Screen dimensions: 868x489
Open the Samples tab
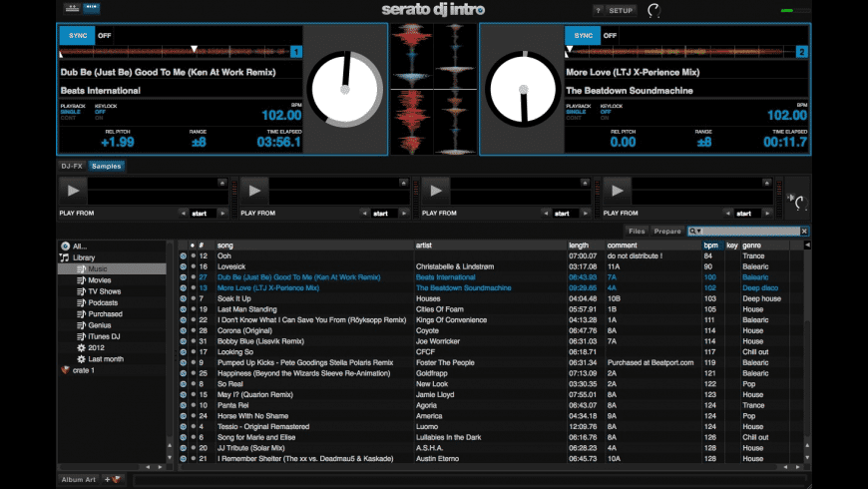click(107, 166)
